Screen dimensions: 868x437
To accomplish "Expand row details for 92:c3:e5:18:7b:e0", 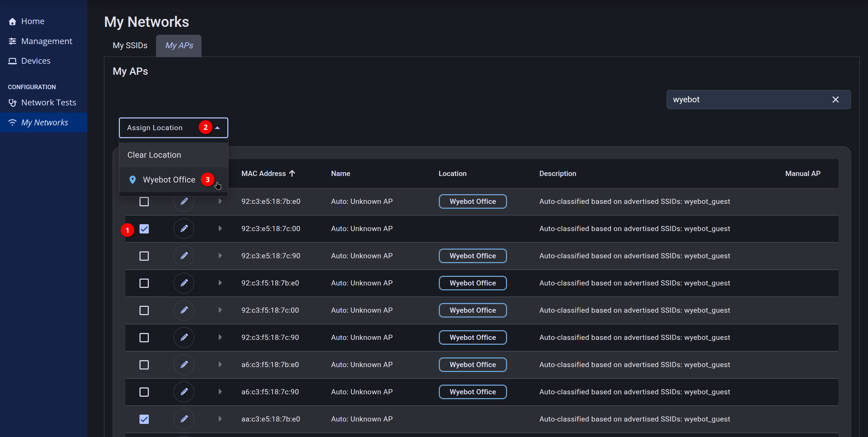I will (x=220, y=201).
